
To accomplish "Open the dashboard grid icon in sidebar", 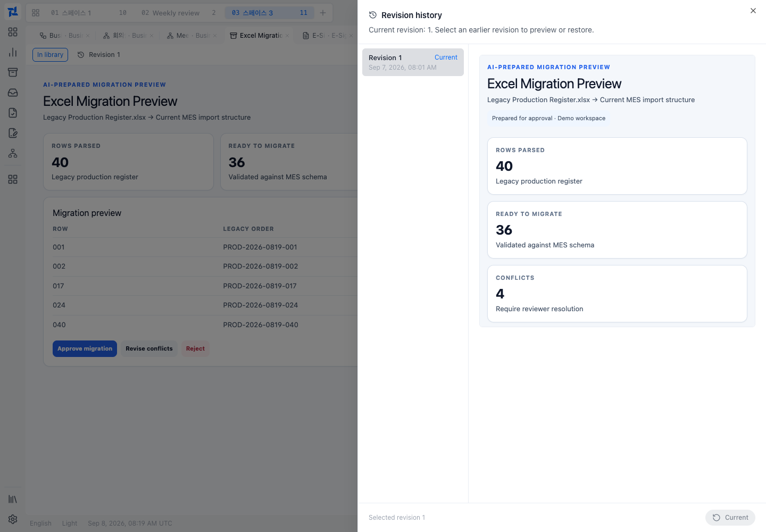I will 13,32.
